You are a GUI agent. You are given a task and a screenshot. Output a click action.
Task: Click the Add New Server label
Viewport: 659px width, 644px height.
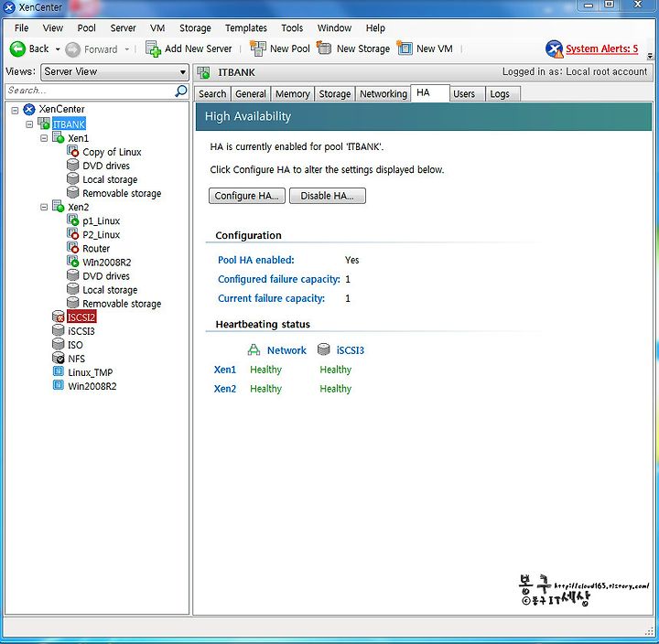[x=199, y=48]
